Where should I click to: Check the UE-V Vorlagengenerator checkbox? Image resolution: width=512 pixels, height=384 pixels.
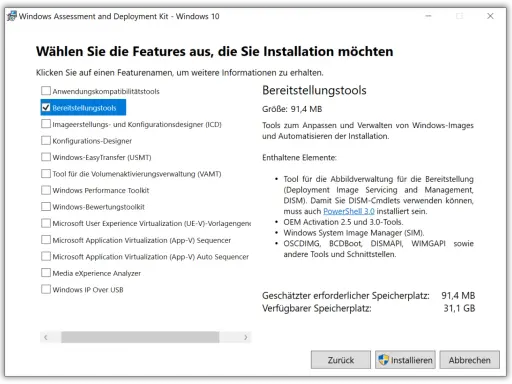46,223
